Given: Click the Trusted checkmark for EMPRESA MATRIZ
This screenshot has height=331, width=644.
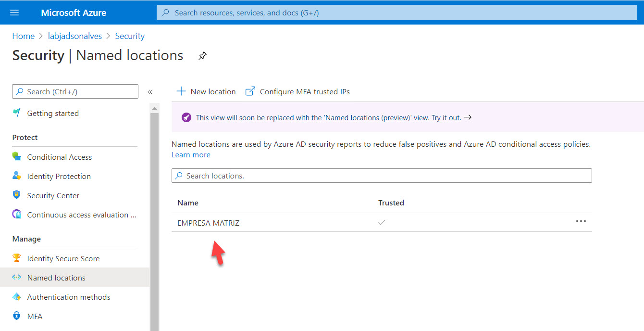Looking at the screenshot, I should pyautogui.click(x=382, y=222).
